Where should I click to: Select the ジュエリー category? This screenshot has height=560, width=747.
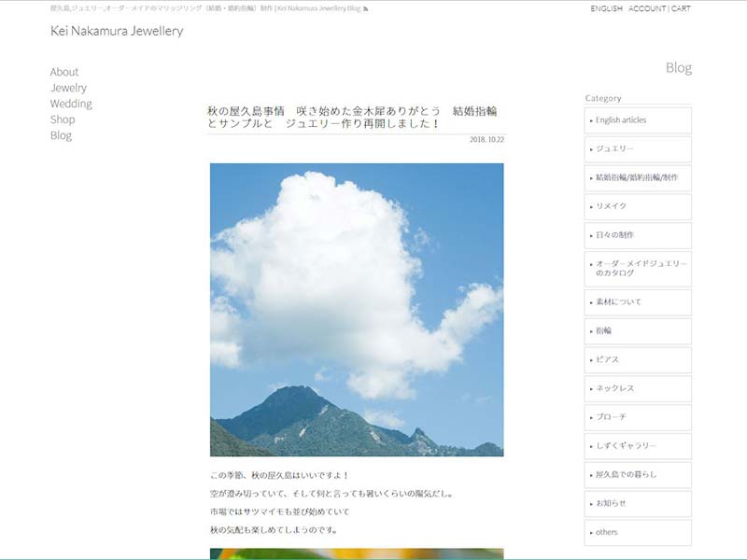(x=639, y=149)
